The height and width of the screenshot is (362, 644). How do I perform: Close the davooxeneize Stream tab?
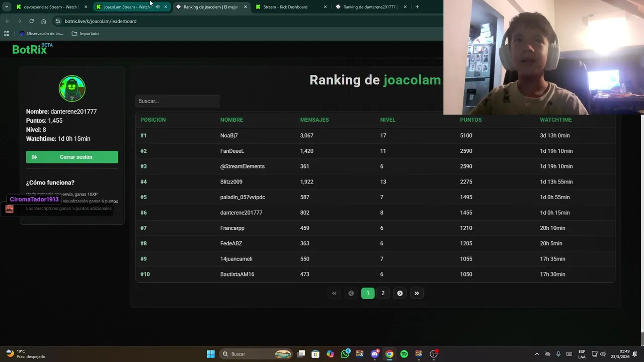point(86,7)
